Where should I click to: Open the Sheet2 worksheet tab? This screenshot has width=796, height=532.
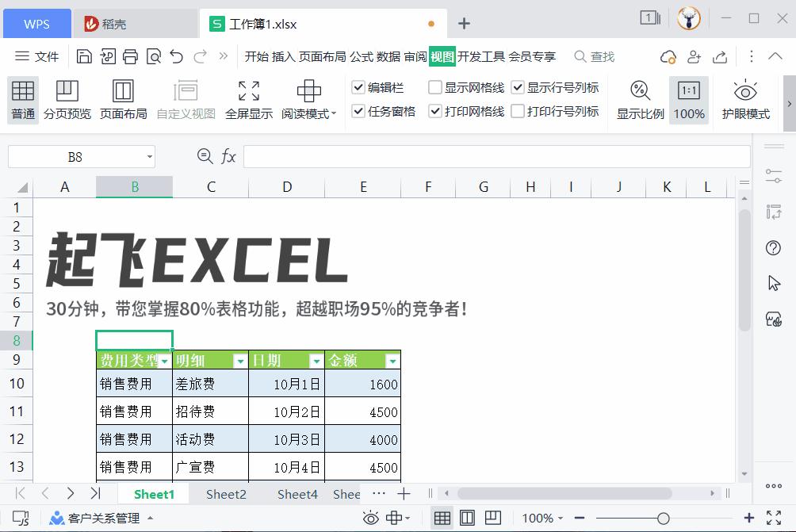[x=226, y=494]
